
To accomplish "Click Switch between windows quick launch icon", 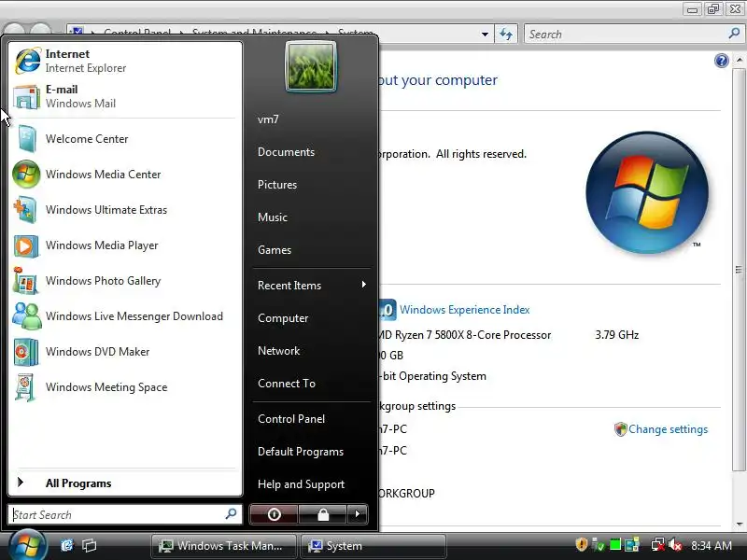I will (x=89, y=545).
